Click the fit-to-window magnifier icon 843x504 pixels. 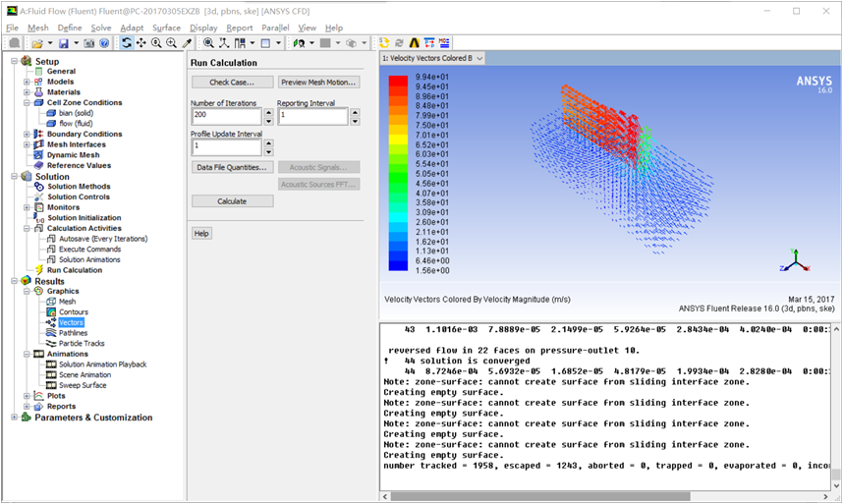pos(208,43)
